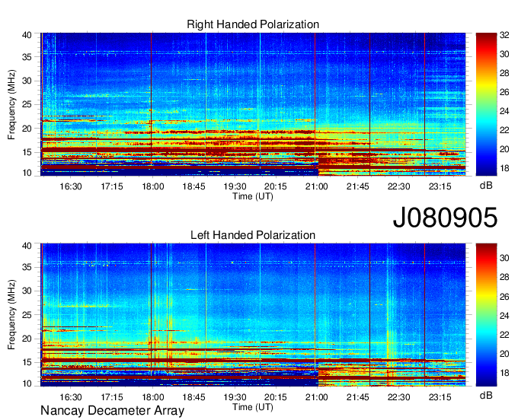Click the Right Handed plot's color scale bar
Viewport: 518px width, 420px height.
pos(486,104)
